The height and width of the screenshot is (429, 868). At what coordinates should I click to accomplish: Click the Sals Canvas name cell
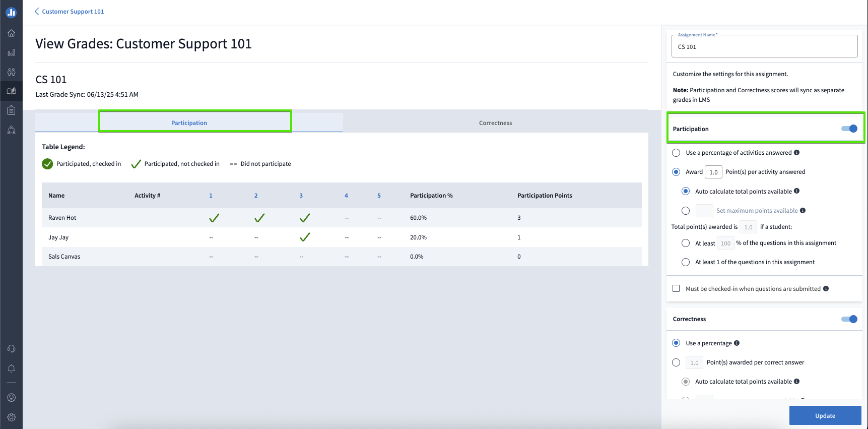[x=64, y=257]
